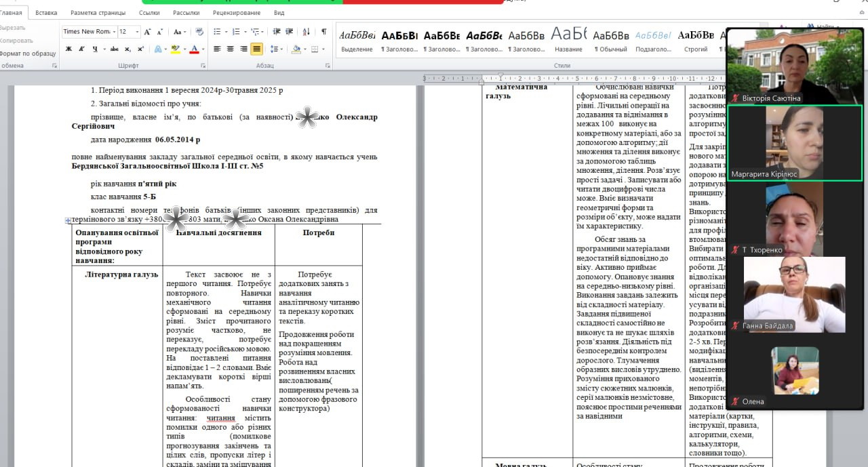
Task: Open the highlight color dropdown arrow
Action: pyautogui.click(x=184, y=49)
